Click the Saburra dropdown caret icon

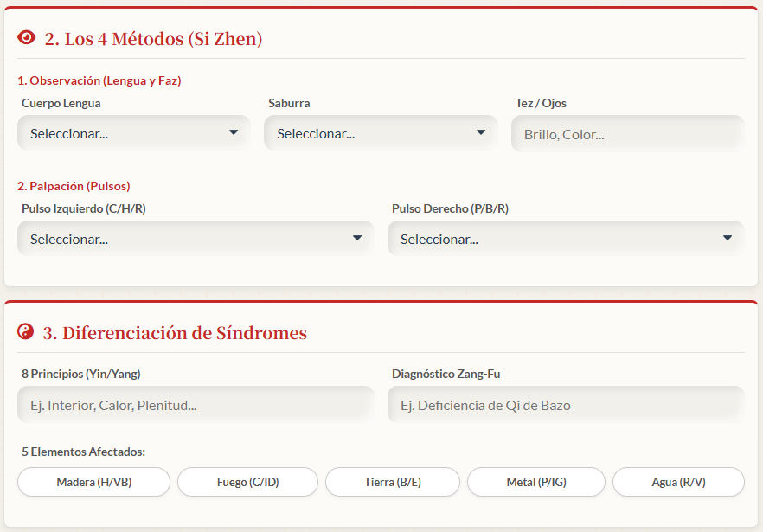click(x=481, y=133)
